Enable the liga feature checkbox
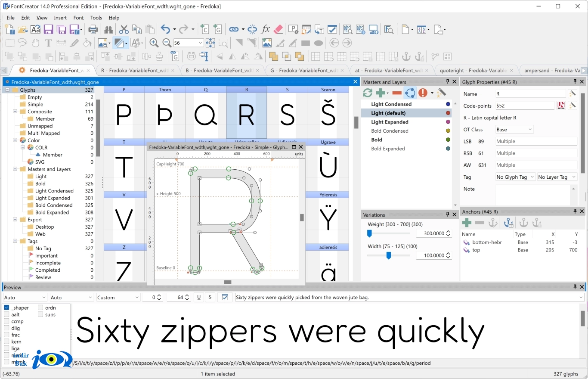Screen dimensions: 588x379 [x=6, y=348]
